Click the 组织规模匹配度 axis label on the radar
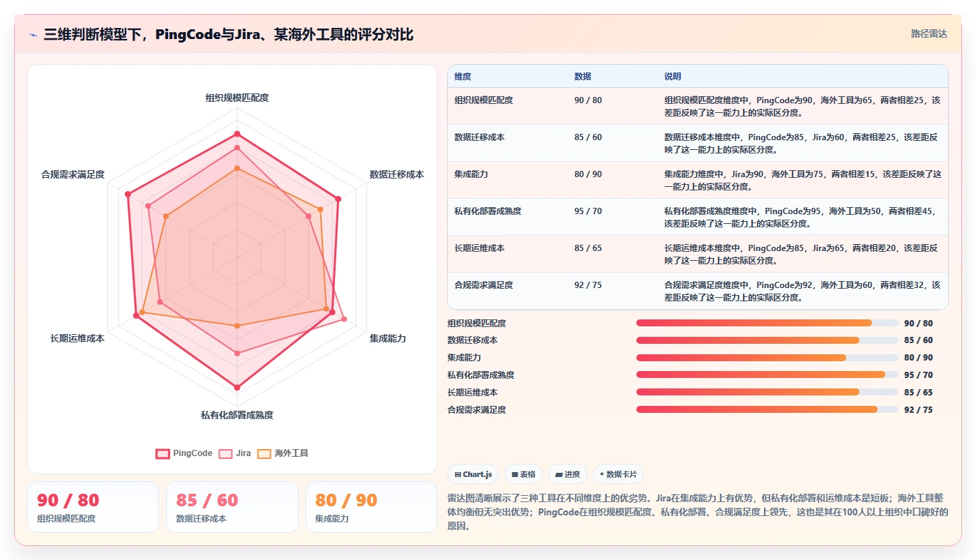The height and width of the screenshot is (560, 976). coord(237,98)
